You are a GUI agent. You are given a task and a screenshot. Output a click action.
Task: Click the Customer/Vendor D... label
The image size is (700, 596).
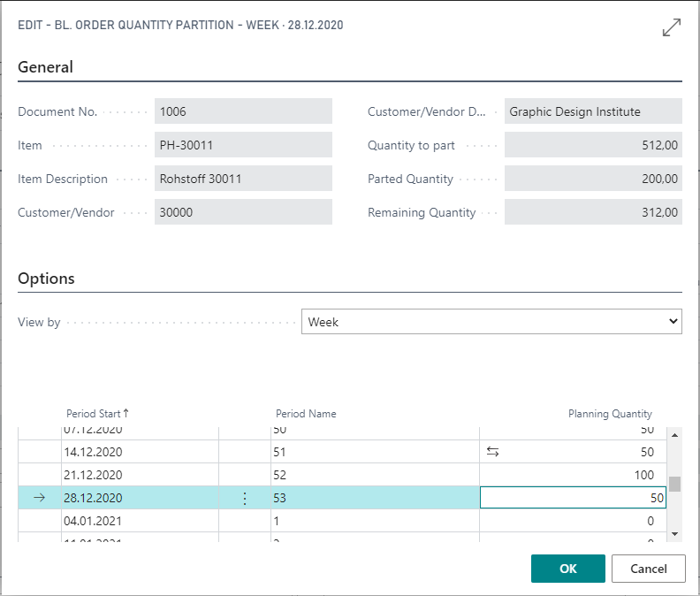pyautogui.click(x=426, y=111)
